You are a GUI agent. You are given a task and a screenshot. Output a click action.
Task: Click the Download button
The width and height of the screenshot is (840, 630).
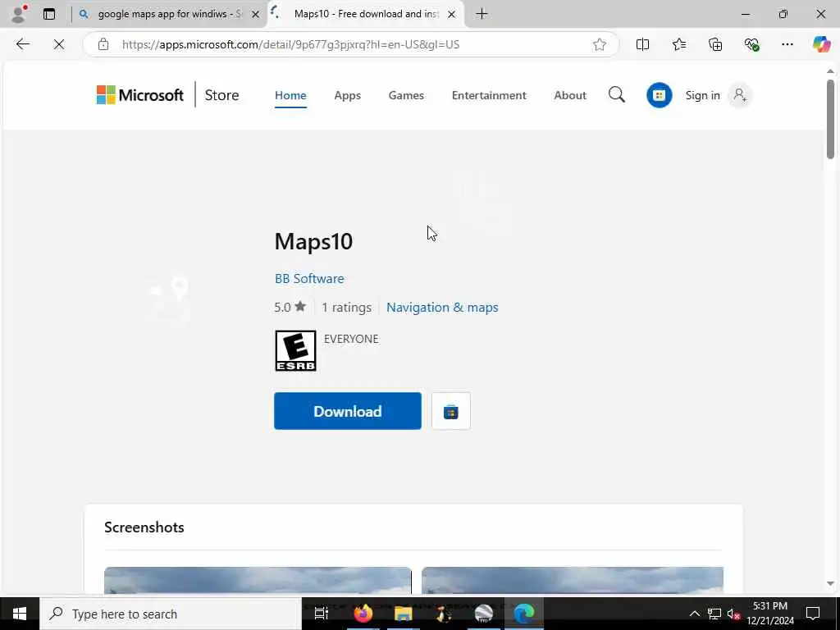[x=348, y=411]
